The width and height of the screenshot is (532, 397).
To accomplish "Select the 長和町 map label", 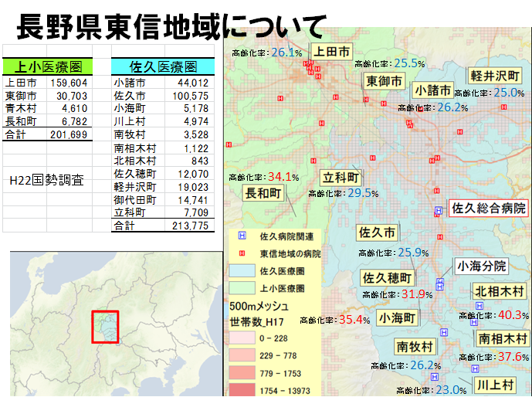I will (x=264, y=192).
